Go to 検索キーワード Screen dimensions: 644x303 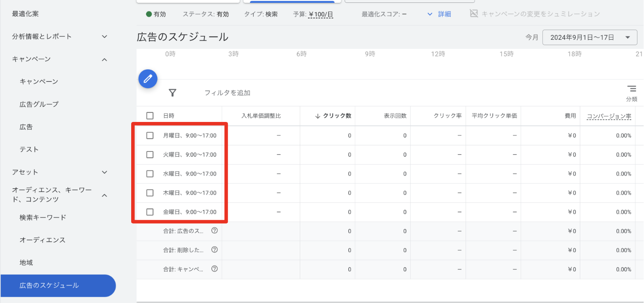click(43, 217)
